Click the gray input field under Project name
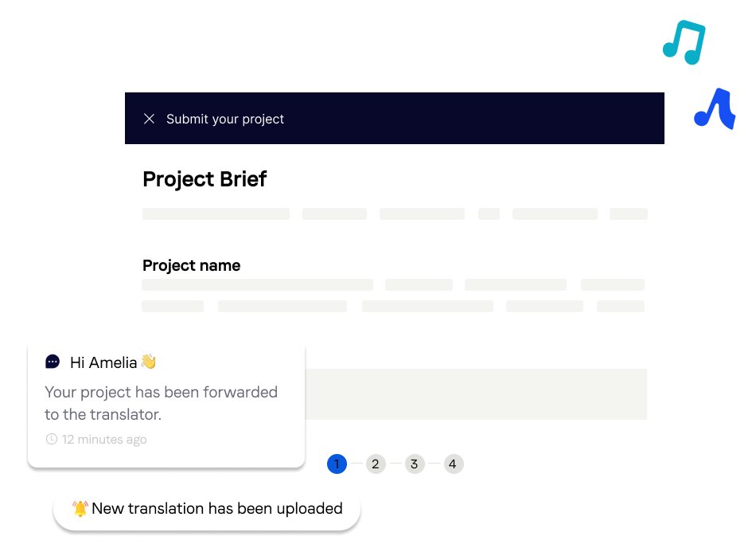The image size is (756, 544). pos(476,394)
